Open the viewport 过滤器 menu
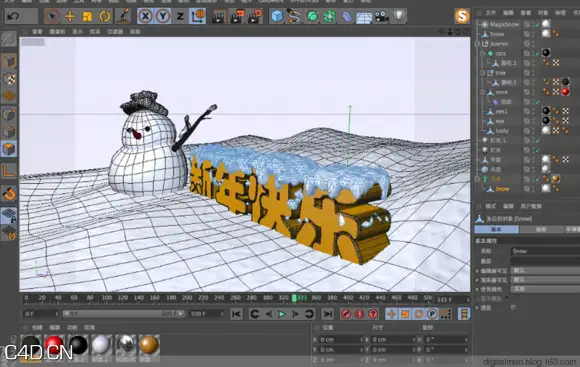This screenshot has height=367, width=580. pyautogui.click(x=115, y=32)
